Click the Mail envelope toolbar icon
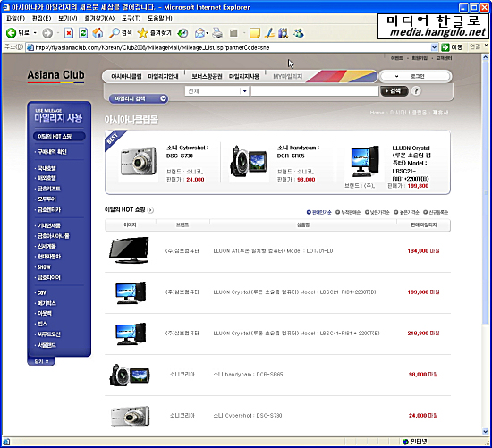 click(199, 32)
